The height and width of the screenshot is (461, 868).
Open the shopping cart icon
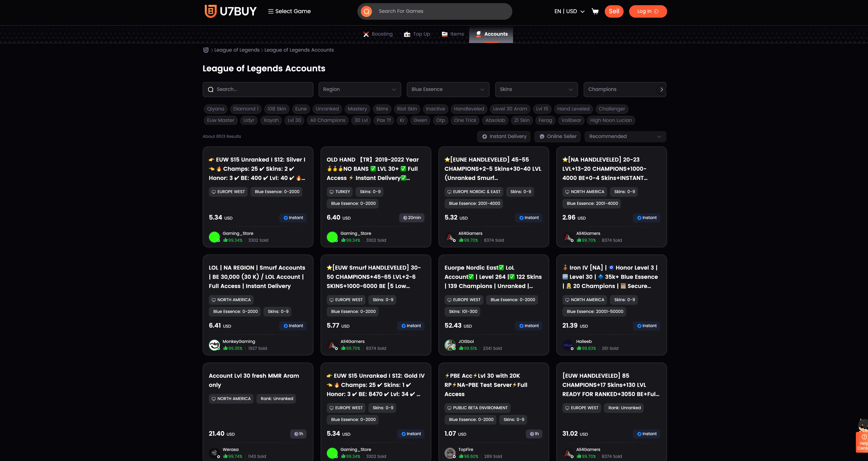tap(595, 11)
